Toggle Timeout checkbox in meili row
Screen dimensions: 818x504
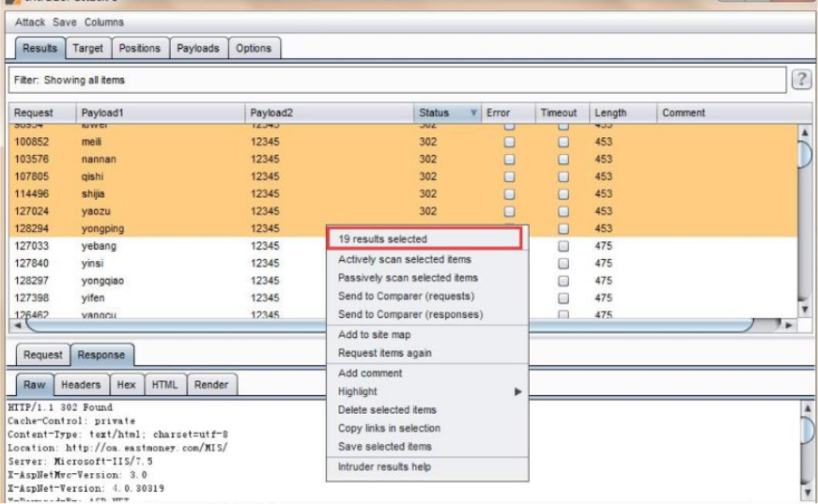coord(563,142)
